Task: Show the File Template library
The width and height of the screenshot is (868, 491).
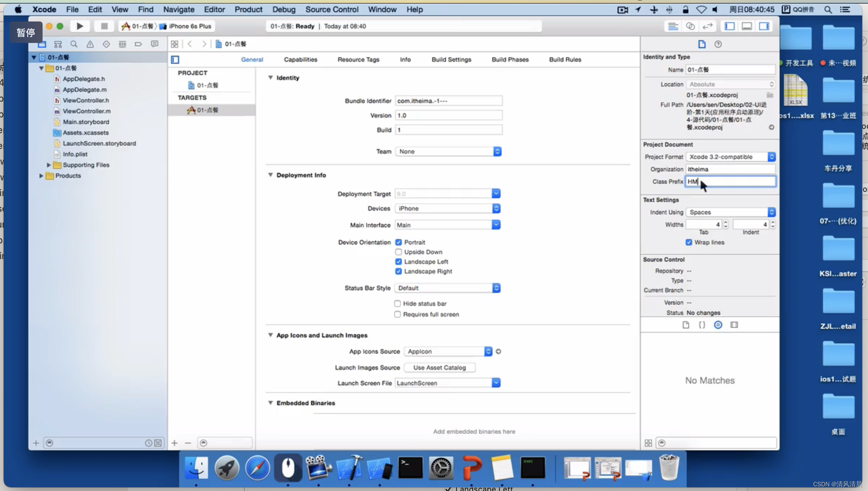Action: 686,325
